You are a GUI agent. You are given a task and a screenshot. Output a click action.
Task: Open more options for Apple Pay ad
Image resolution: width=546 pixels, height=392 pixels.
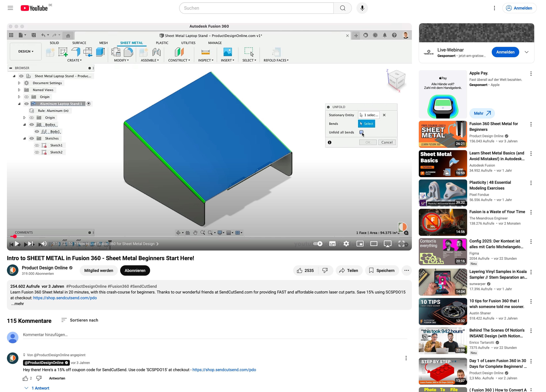[x=531, y=74]
